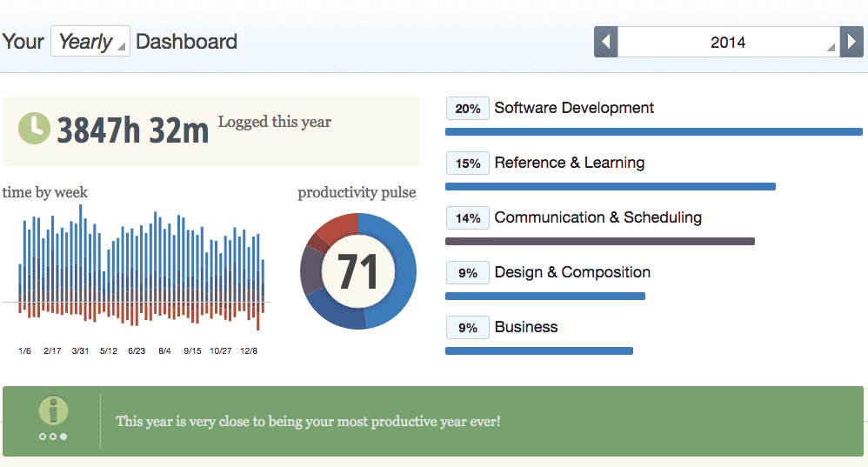Click the green info icon
This screenshot has width=868, height=467.
point(53,410)
